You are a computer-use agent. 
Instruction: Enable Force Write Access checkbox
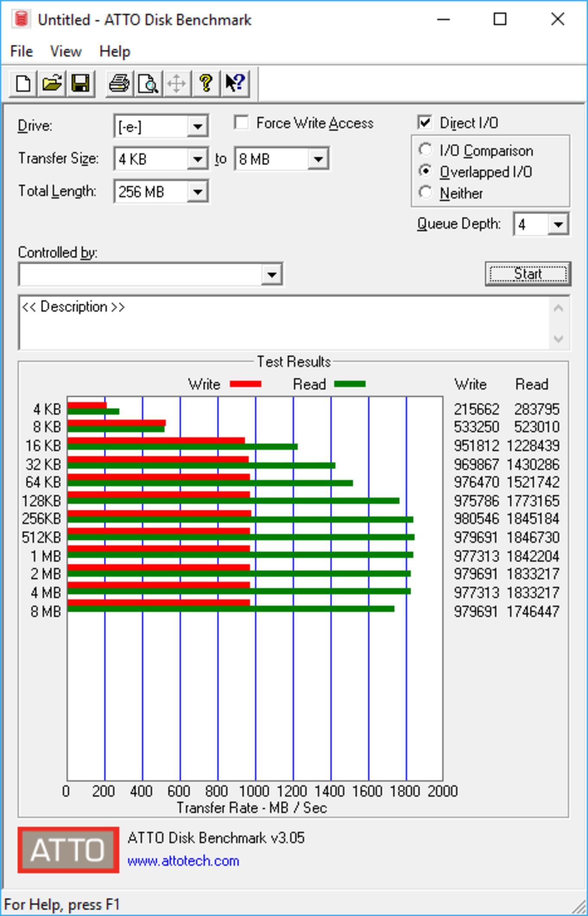coord(241,123)
